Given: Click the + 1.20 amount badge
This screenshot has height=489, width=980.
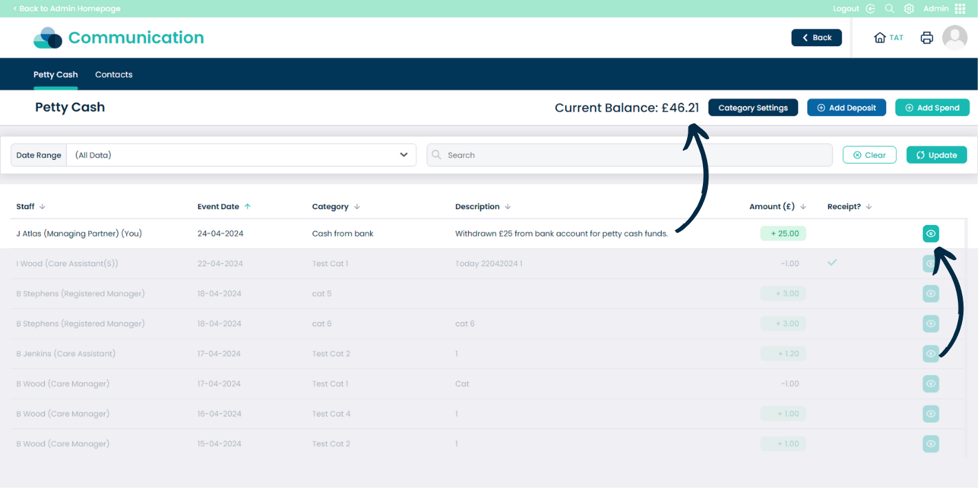Looking at the screenshot, I should [x=783, y=354].
